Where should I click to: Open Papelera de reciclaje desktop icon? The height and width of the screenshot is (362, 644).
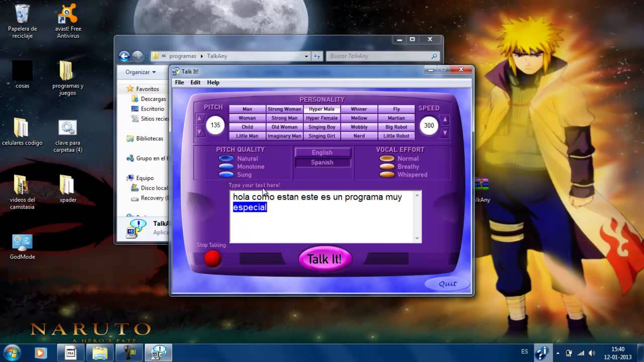22,21
